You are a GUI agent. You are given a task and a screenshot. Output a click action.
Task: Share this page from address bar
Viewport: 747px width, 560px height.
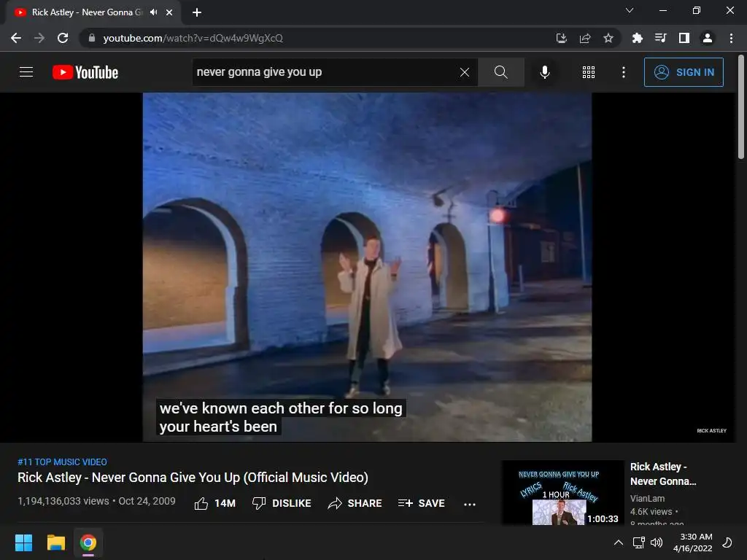[x=585, y=38]
